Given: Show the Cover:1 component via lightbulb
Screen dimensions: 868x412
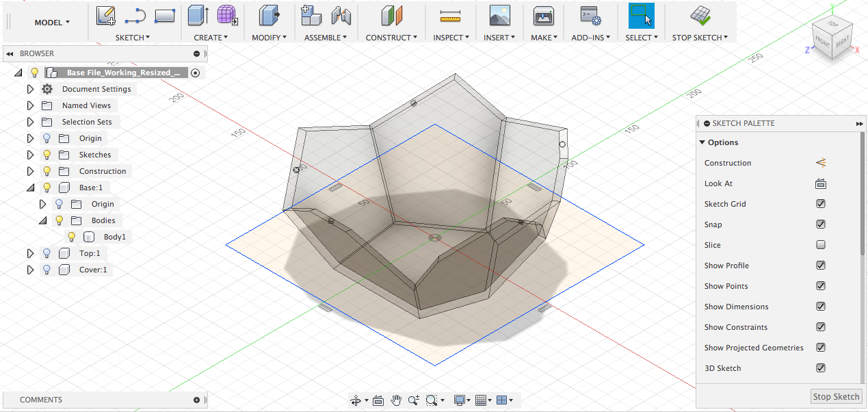Looking at the screenshot, I should pos(47,270).
